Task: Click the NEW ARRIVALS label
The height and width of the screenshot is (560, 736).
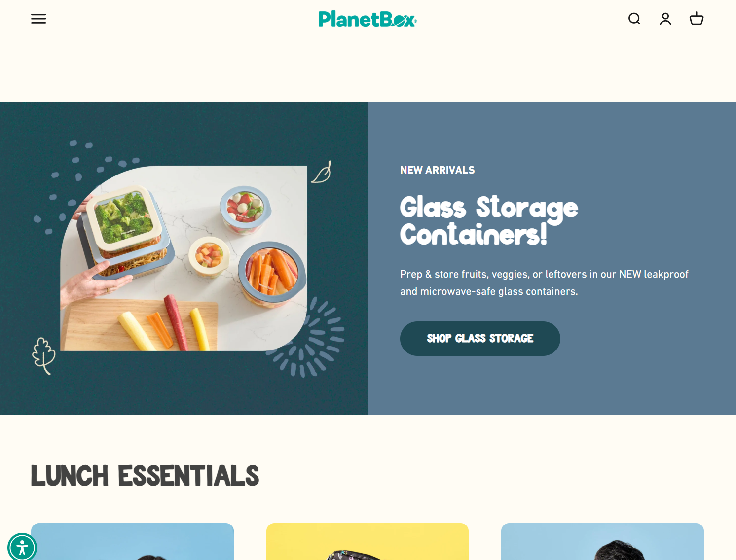Action: coord(437,170)
